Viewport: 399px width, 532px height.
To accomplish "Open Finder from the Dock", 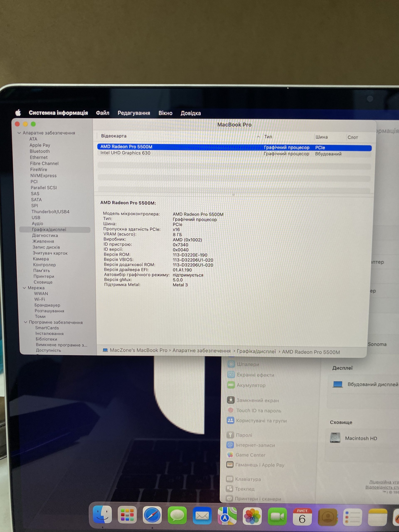I will 102,515.
